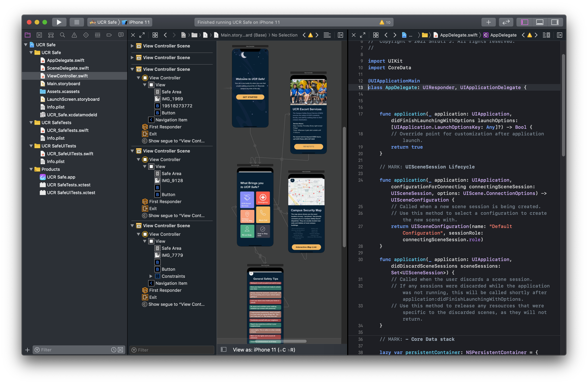588x384 pixels.
Task: Click the Run (play) button
Action: click(59, 22)
